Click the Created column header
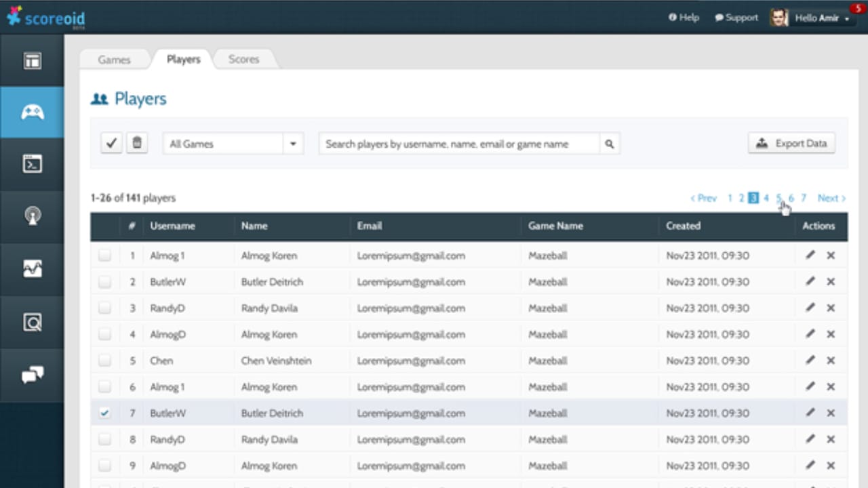This screenshot has width=868, height=488. click(x=683, y=226)
